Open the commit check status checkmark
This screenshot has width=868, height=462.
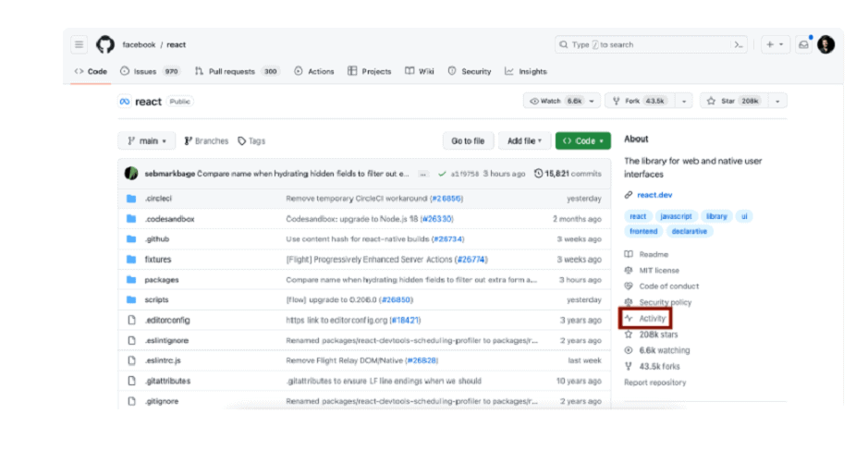tap(442, 174)
